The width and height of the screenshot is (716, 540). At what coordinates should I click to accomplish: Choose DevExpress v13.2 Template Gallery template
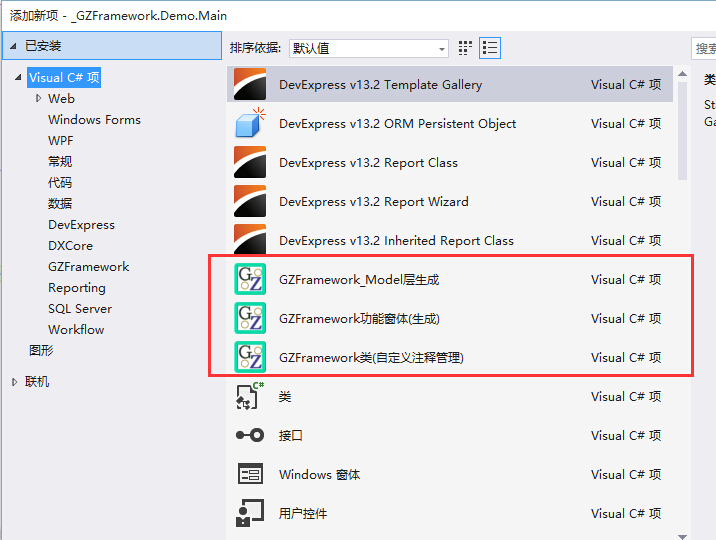[450, 84]
